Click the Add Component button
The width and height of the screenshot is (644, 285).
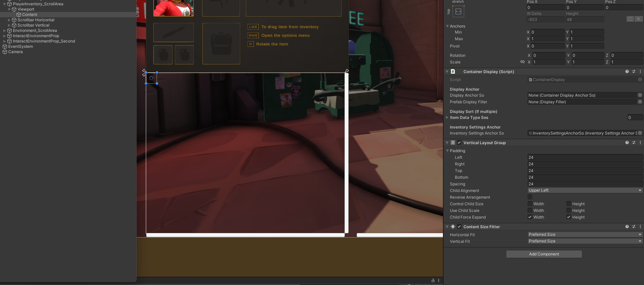point(544,254)
